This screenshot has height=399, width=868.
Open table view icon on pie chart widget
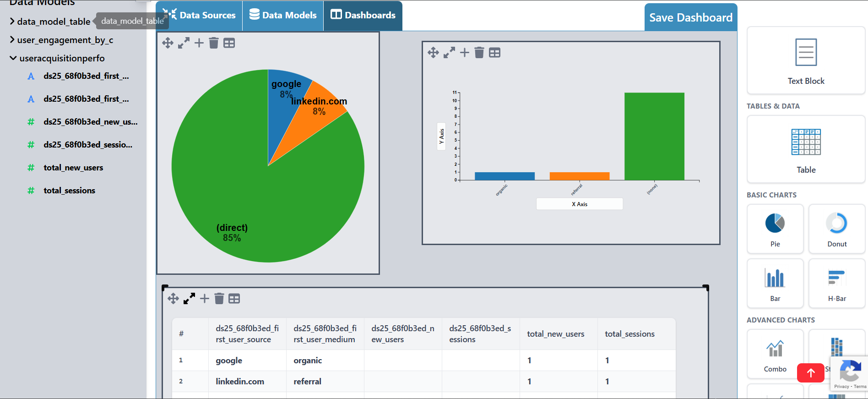click(x=229, y=43)
